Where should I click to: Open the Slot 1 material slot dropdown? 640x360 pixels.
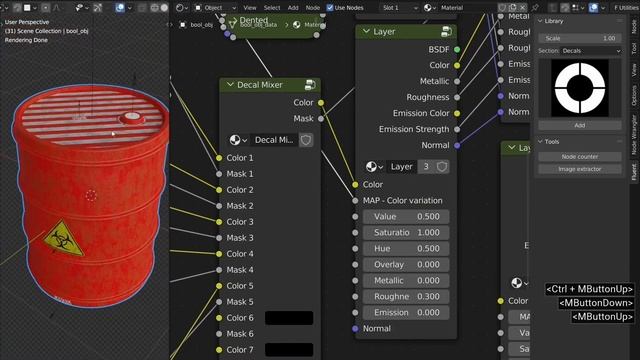(x=399, y=7)
